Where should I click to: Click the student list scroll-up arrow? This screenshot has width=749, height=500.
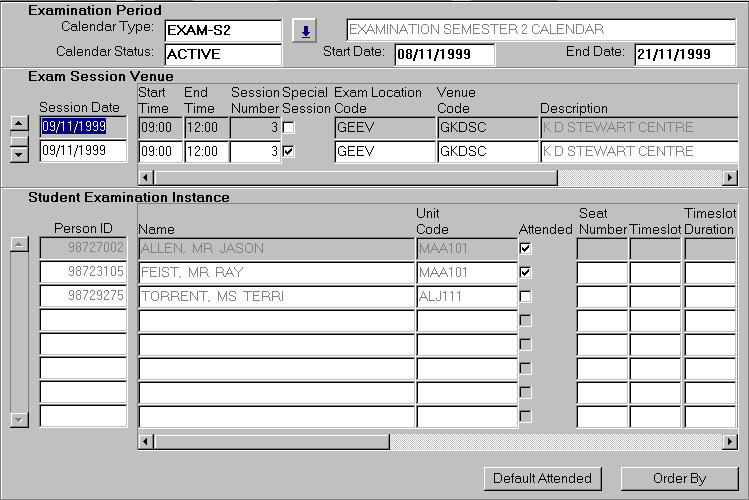pyautogui.click(x=18, y=245)
